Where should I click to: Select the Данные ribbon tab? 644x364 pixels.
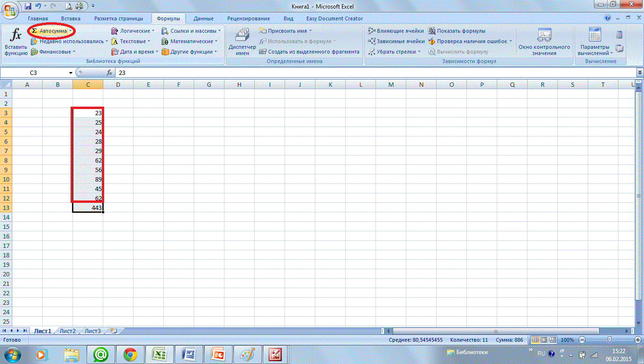pyautogui.click(x=204, y=18)
